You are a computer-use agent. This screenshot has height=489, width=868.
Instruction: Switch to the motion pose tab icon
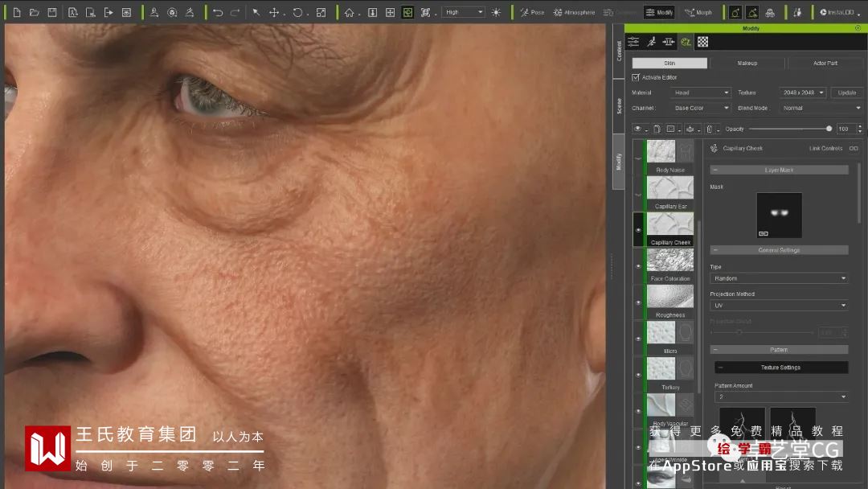[652, 42]
